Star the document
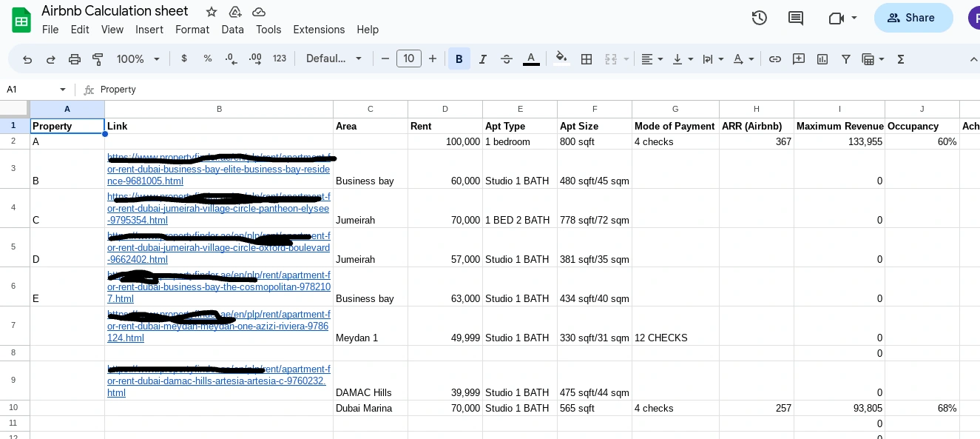The image size is (980, 439). (212, 12)
